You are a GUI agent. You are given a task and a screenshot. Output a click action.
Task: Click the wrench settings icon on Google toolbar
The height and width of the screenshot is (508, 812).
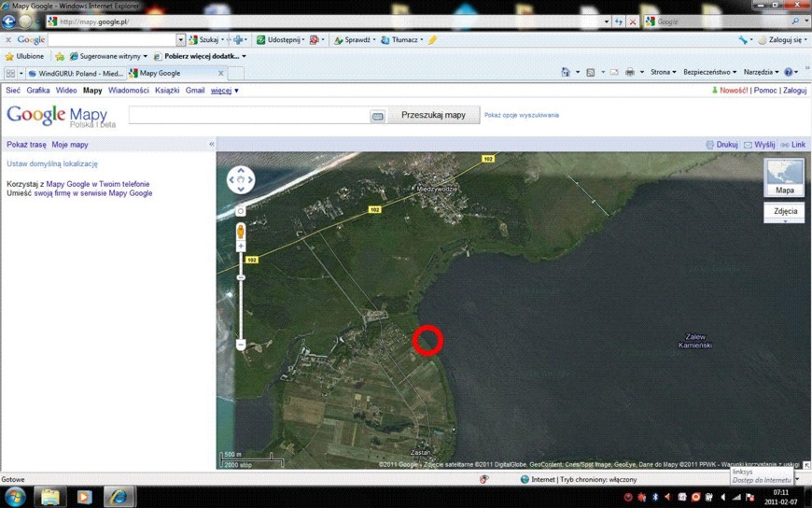[743, 39]
